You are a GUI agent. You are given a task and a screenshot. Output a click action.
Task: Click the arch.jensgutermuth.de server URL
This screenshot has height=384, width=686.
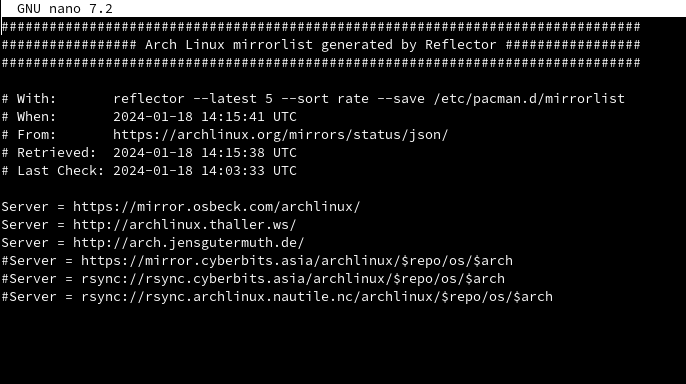[189, 243]
